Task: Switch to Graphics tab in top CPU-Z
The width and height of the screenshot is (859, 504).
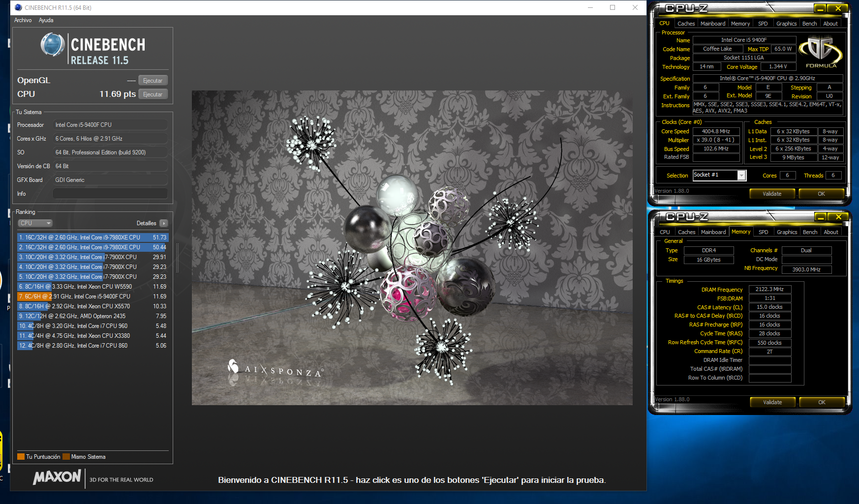Action: 786,24
